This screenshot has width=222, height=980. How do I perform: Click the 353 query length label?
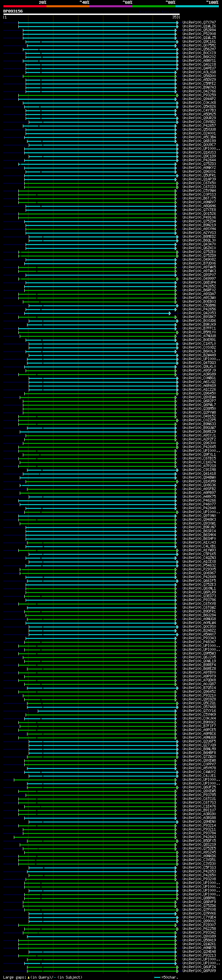point(175,17)
